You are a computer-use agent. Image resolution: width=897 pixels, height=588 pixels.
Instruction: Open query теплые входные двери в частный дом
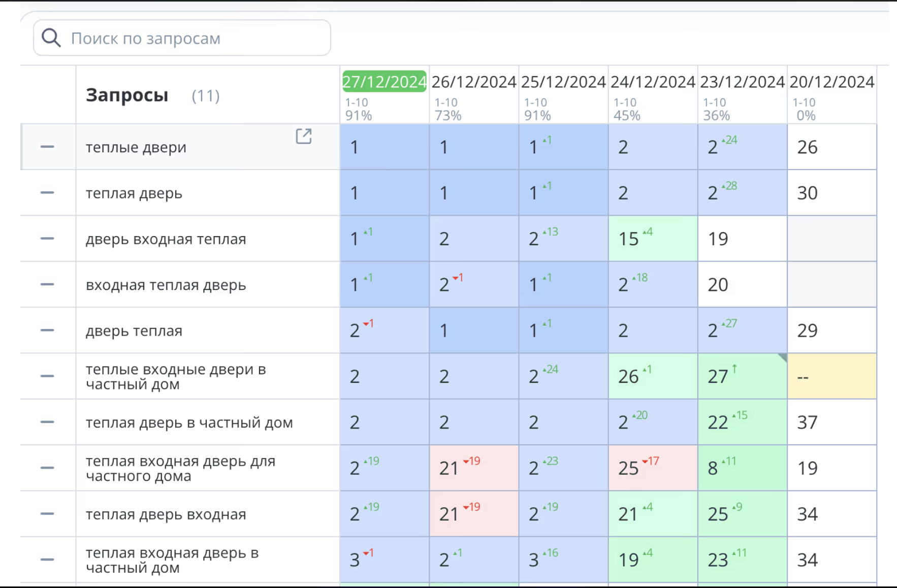coord(176,376)
